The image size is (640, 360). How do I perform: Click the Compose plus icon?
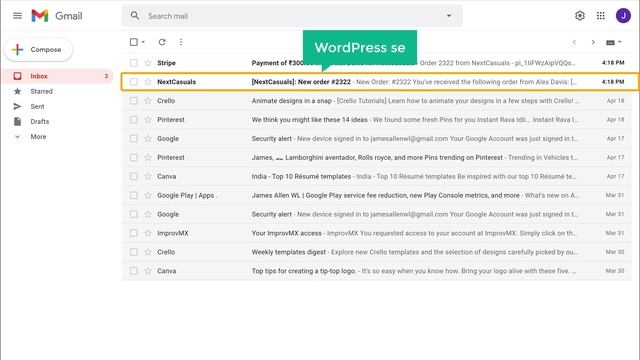(18, 49)
